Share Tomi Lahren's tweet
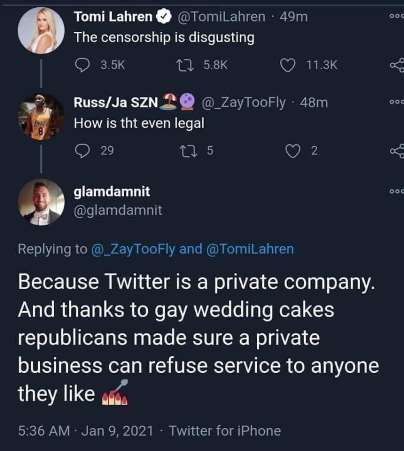The image size is (404, 451). [x=397, y=65]
